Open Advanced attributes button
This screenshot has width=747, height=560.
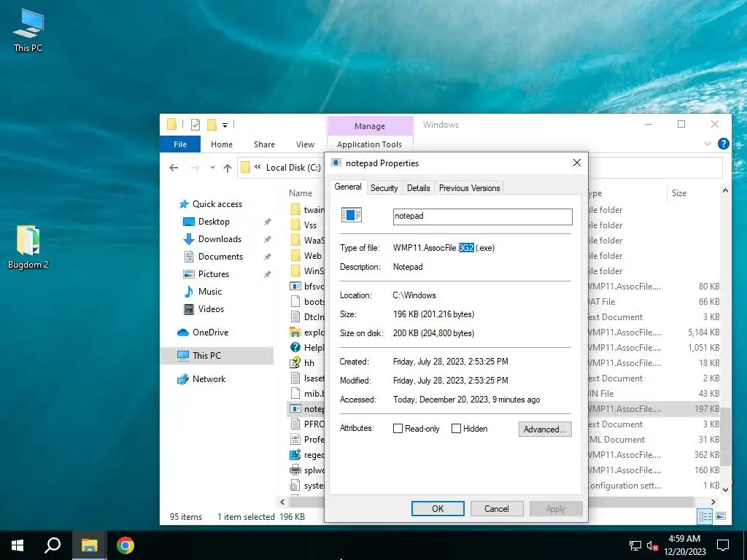pyautogui.click(x=545, y=429)
